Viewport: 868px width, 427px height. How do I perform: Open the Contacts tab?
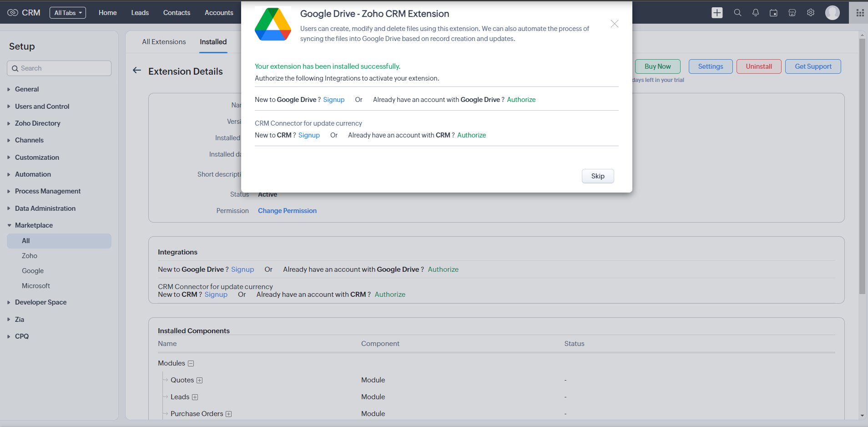click(x=177, y=13)
